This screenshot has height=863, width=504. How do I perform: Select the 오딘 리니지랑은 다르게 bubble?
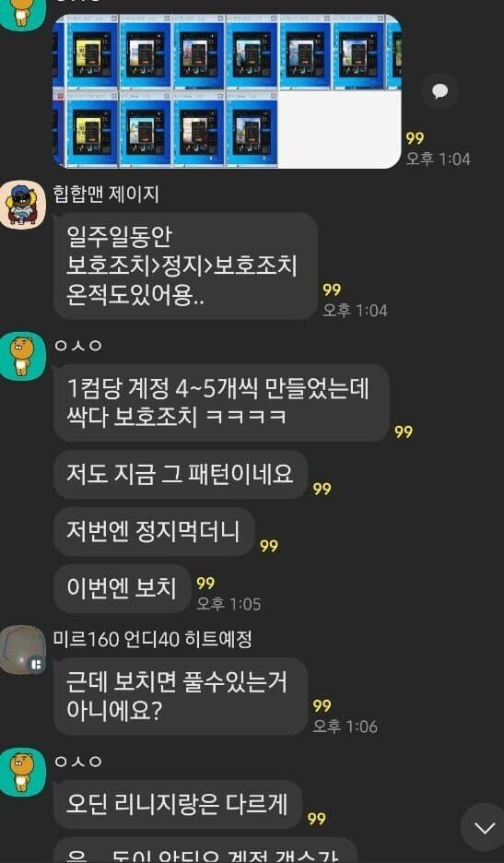(178, 805)
